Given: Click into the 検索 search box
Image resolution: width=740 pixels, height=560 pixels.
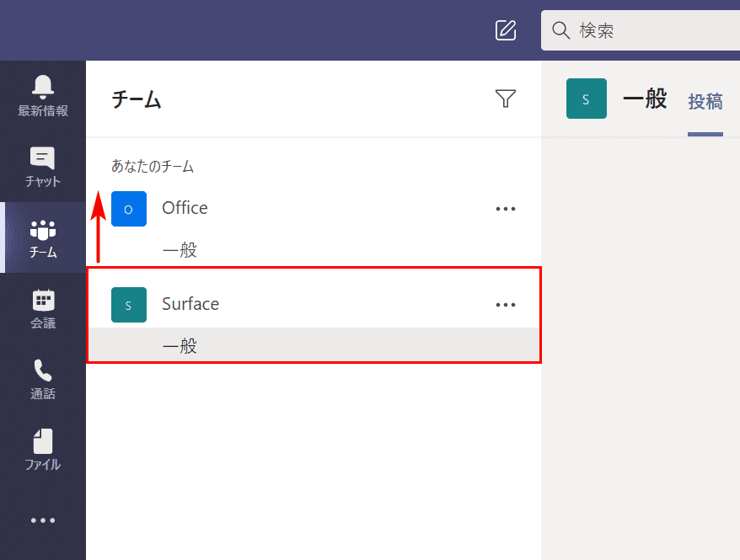Looking at the screenshot, I should pos(641,30).
